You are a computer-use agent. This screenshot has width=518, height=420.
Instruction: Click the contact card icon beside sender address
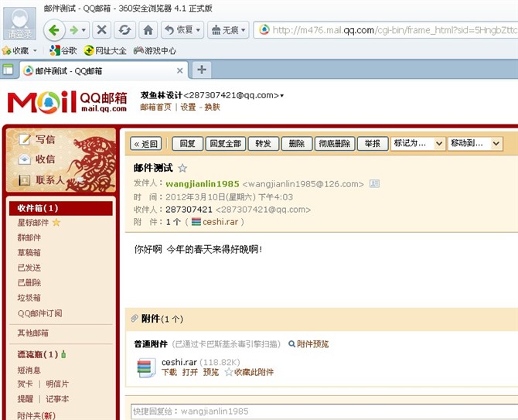click(374, 183)
